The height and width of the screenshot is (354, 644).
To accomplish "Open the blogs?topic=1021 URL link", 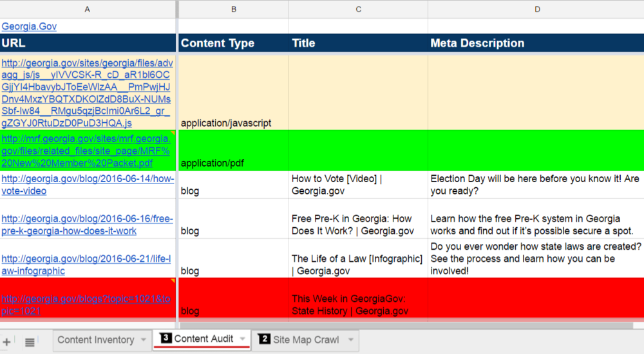I will (86, 304).
